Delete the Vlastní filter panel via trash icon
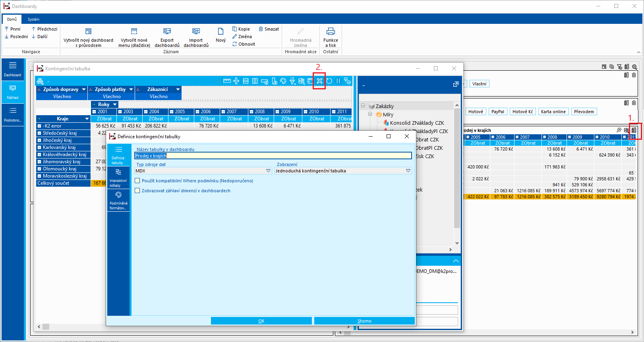This screenshot has height=342, width=644. 634,75
